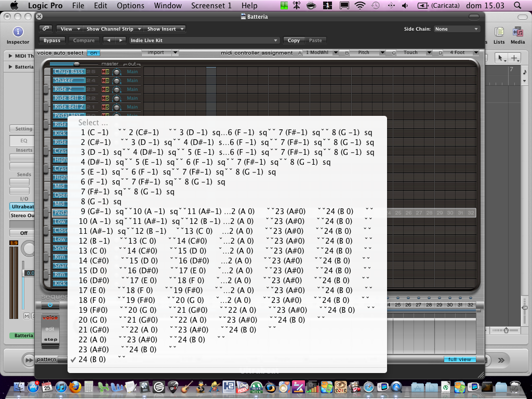This screenshot has height=399, width=532.
Task: Open App Store from the Dock
Action: click(33, 387)
